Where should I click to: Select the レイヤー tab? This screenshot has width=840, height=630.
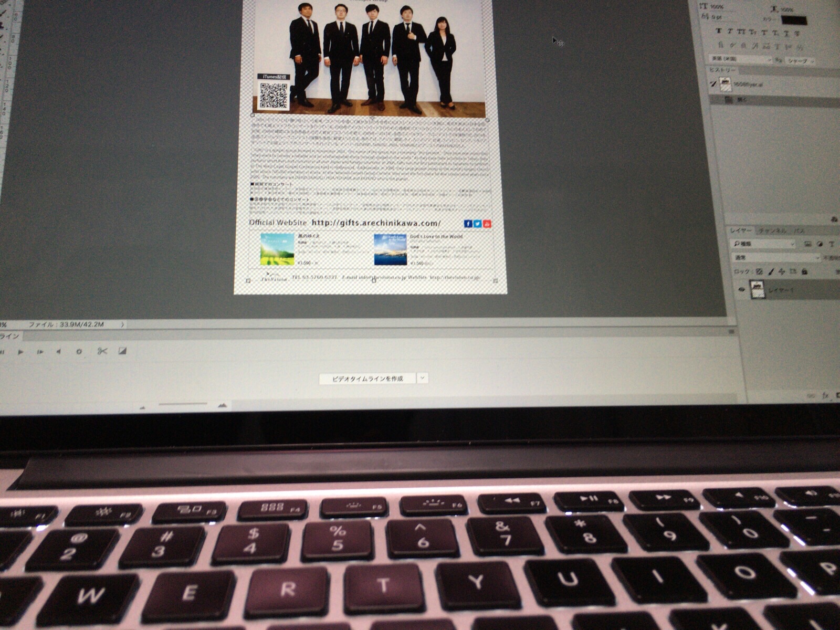tap(741, 231)
